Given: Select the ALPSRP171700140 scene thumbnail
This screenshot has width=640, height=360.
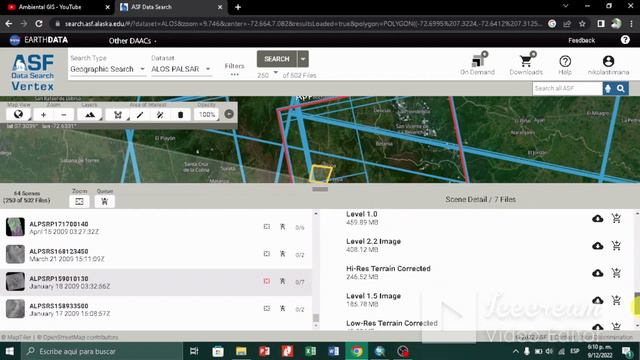Looking at the screenshot, I should 15,227.
